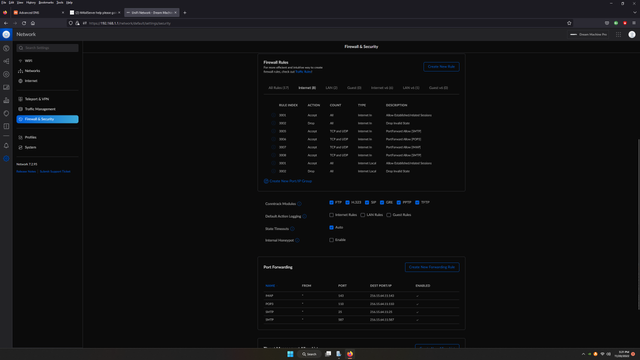Image resolution: width=640 pixels, height=360 pixels.
Task: Follow the Traffic Rules link
Action: [304, 72]
